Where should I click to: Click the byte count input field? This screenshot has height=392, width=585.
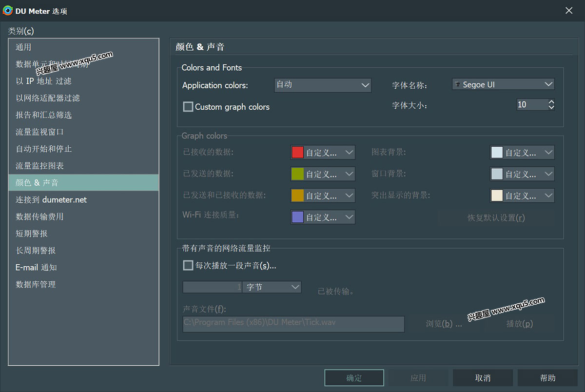click(213, 287)
